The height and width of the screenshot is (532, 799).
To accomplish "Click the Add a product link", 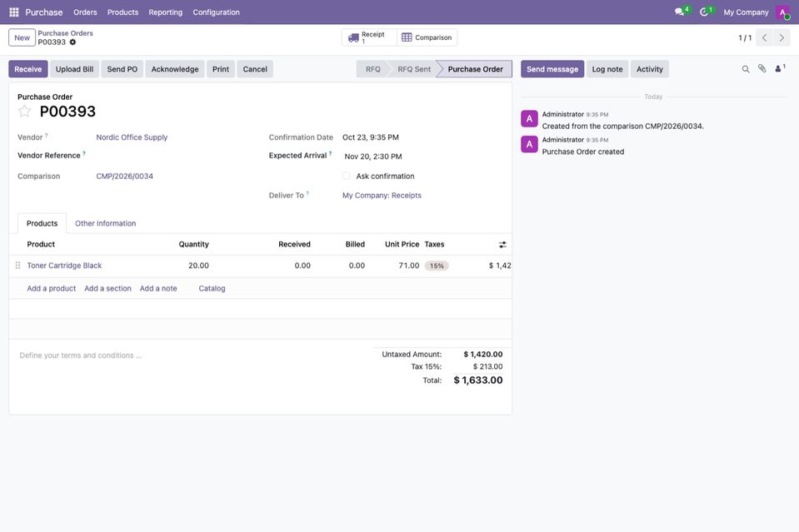I will [x=52, y=288].
